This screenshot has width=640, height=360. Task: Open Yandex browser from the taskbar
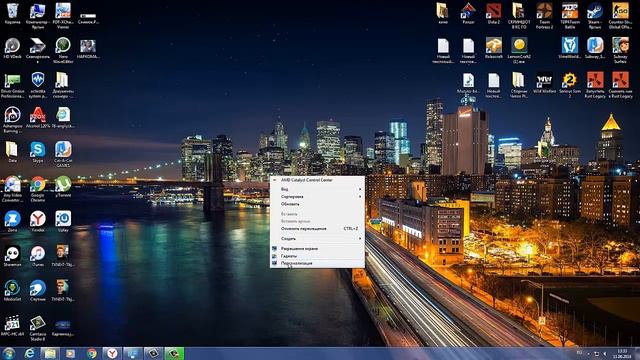coord(112,353)
